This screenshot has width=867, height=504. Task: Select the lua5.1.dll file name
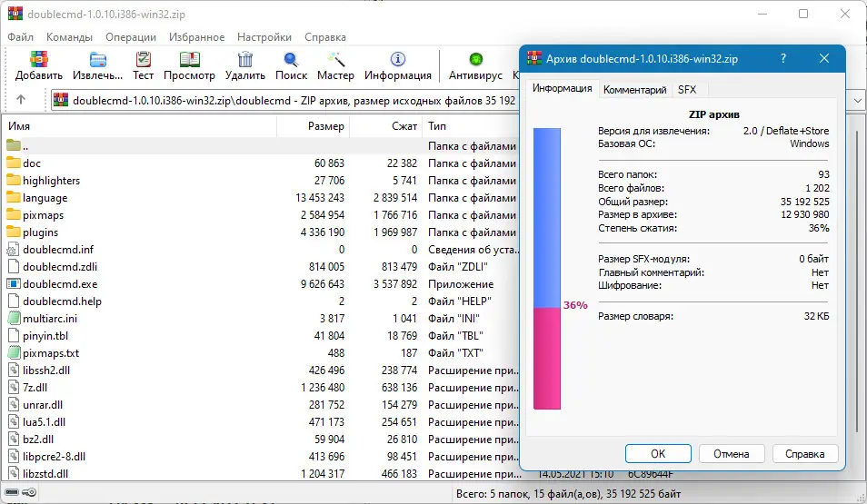(45, 421)
